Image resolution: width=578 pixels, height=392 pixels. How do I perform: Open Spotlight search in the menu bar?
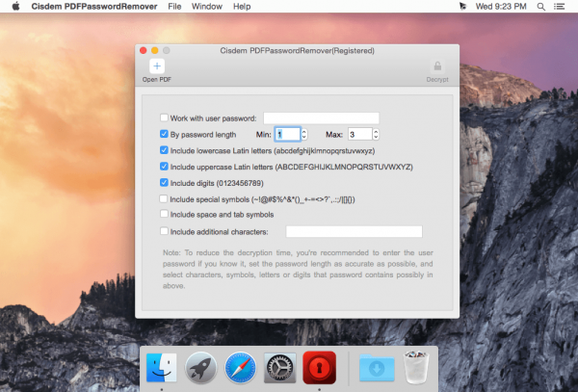540,7
